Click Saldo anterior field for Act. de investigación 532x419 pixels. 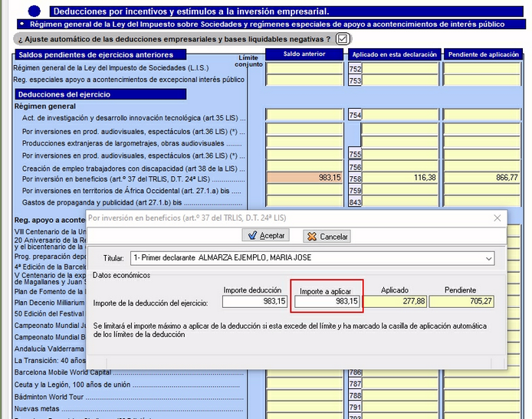pyautogui.click(x=304, y=115)
